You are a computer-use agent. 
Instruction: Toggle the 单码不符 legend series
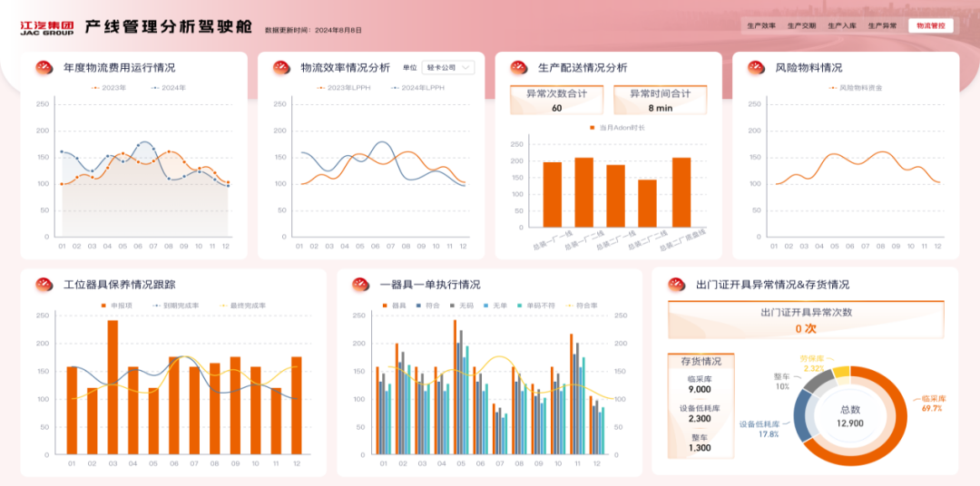tap(534, 306)
